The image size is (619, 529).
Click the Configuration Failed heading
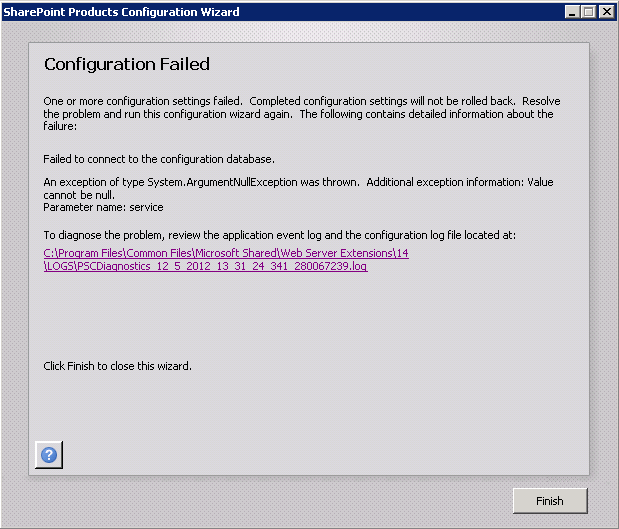pyautogui.click(x=127, y=64)
